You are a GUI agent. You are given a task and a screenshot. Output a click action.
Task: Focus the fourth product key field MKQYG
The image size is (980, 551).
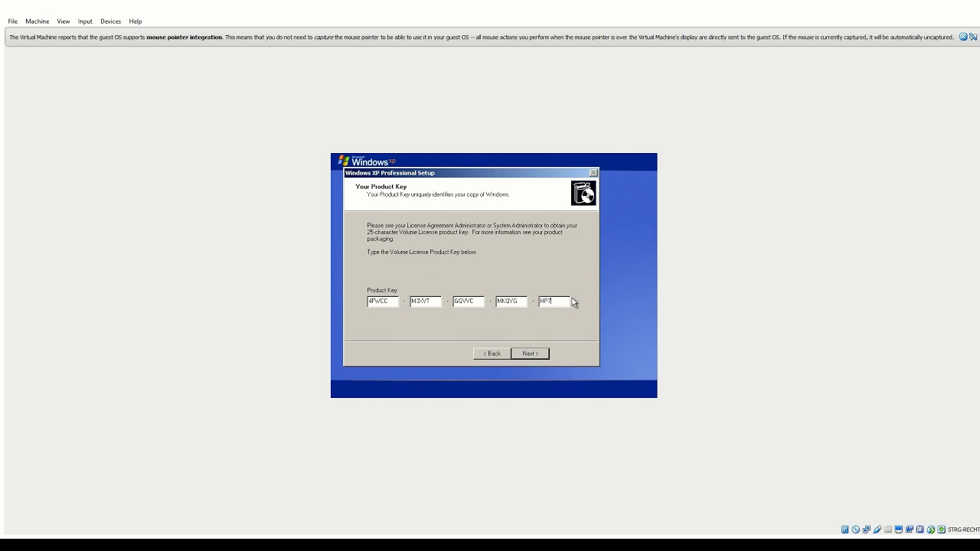coord(511,302)
